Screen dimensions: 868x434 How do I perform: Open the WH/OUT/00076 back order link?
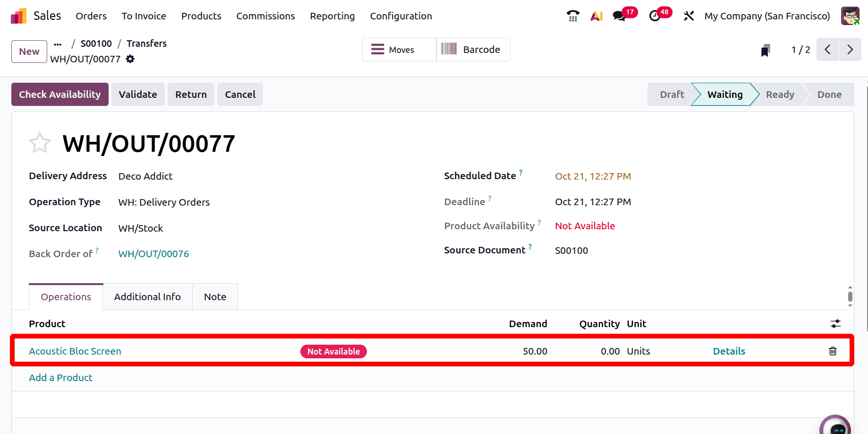click(x=153, y=254)
